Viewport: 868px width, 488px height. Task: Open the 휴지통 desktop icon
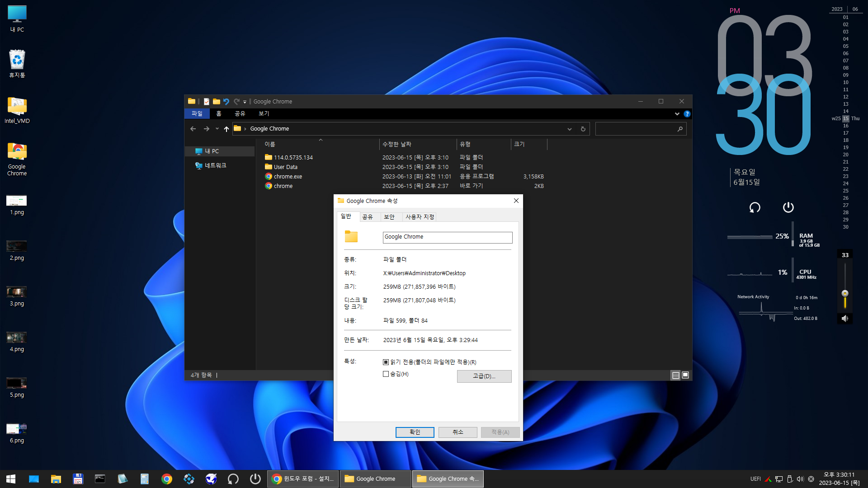17,64
